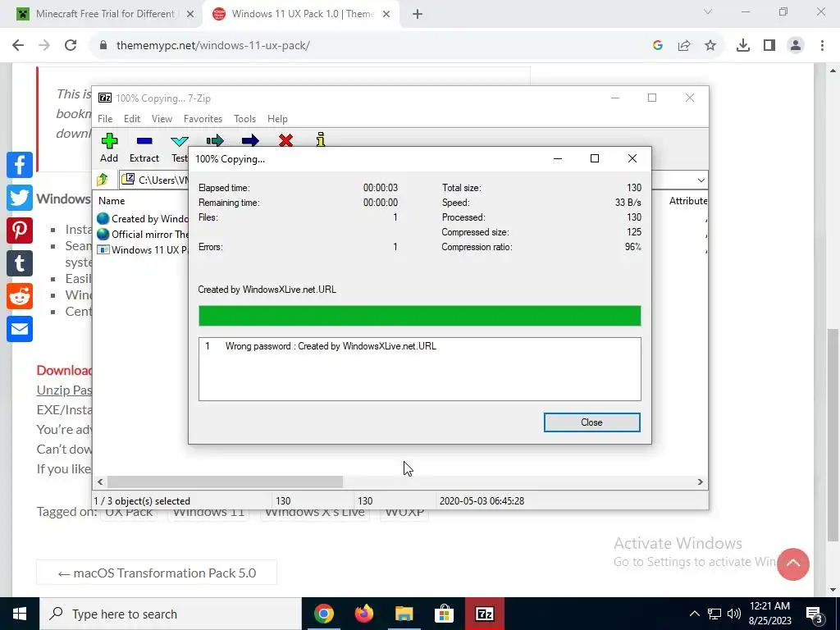Open Chrome tab search chevron
Screen dimensions: 840x630
[x=708, y=11]
